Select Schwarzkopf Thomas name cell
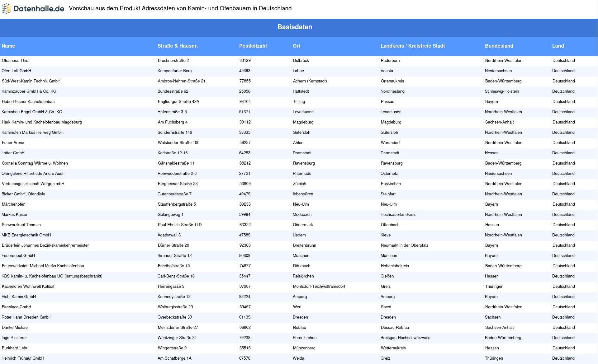Image resolution: width=598 pixels, height=364 pixels. coord(21,225)
